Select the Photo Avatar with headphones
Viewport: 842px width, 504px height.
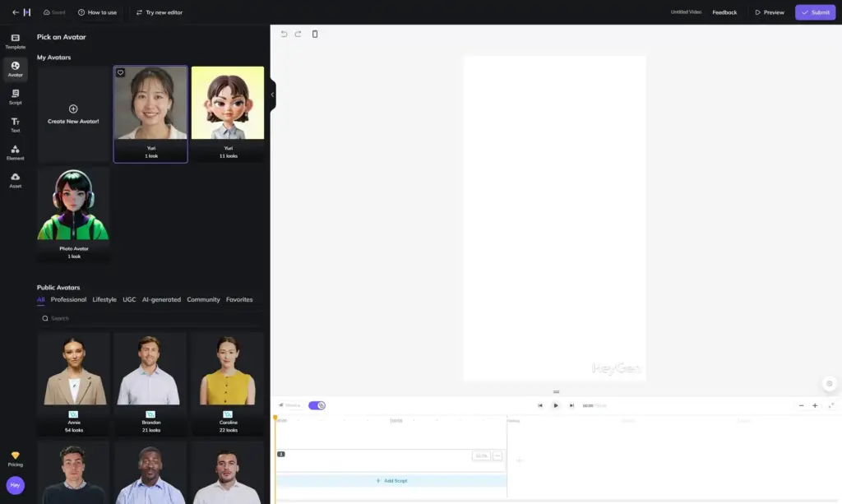click(x=73, y=214)
